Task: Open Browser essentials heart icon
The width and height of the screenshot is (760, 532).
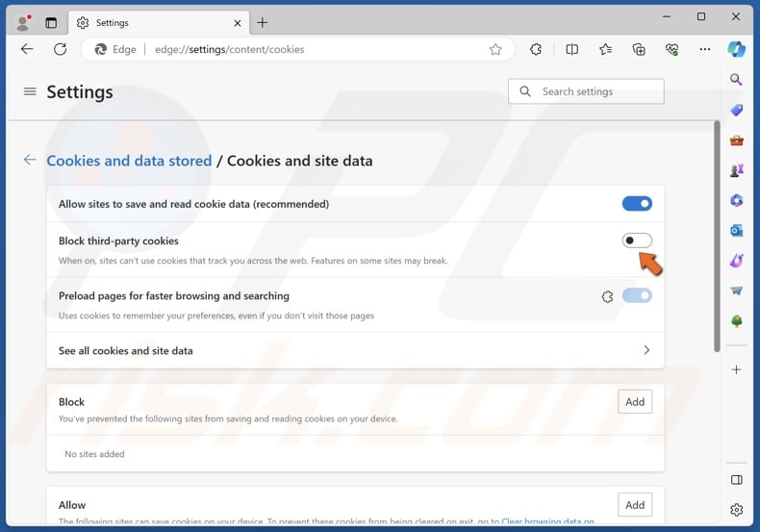Action: (x=671, y=49)
